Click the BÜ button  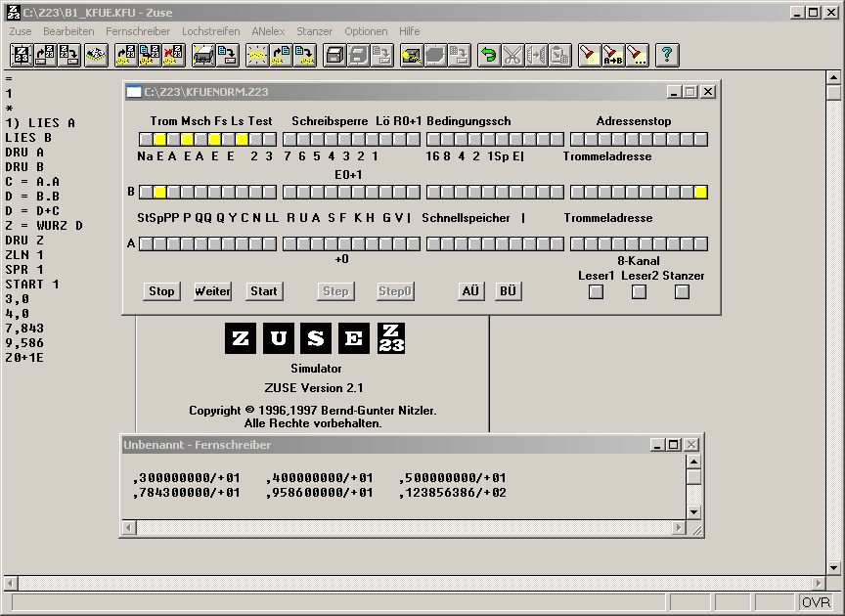click(x=509, y=291)
